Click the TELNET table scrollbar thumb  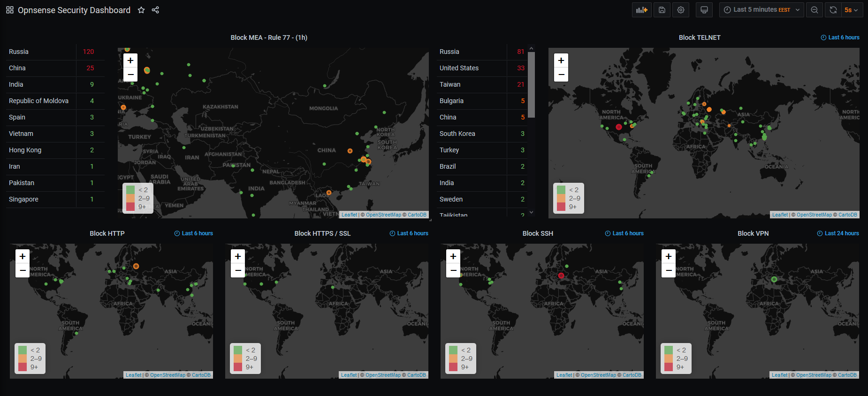[531, 84]
